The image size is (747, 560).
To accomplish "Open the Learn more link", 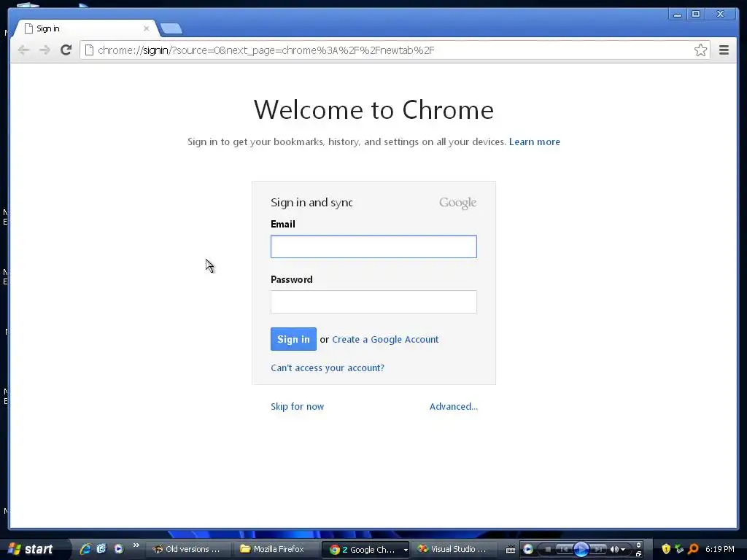I will [x=535, y=142].
